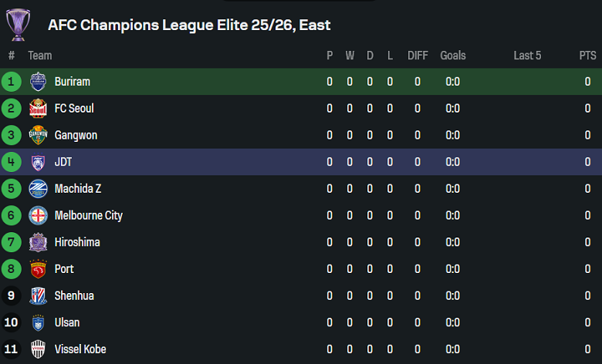Click the Hiroshima club crest
Image resolution: width=602 pixels, height=364 pixels.
tap(38, 242)
